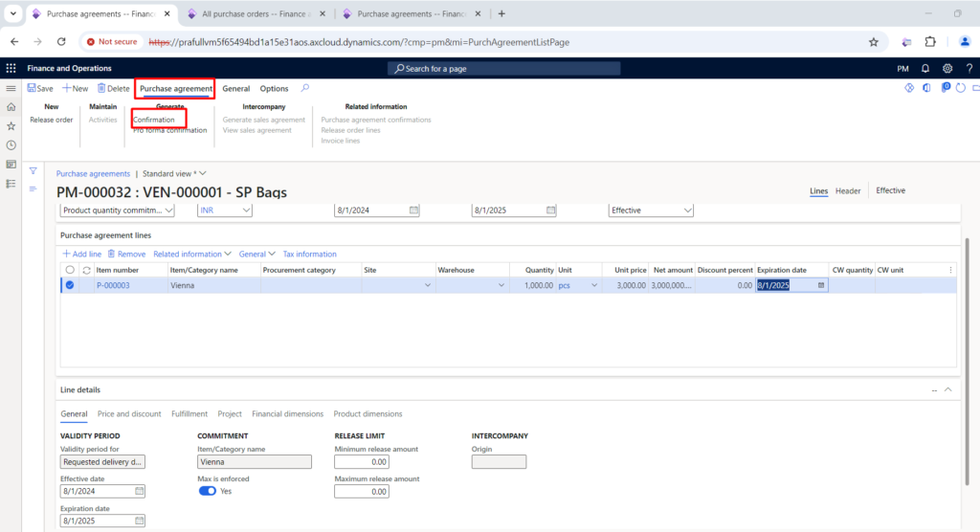The image size is (980, 532).
Task: Open the settings gear icon
Action: pyautogui.click(x=947, y=68)
